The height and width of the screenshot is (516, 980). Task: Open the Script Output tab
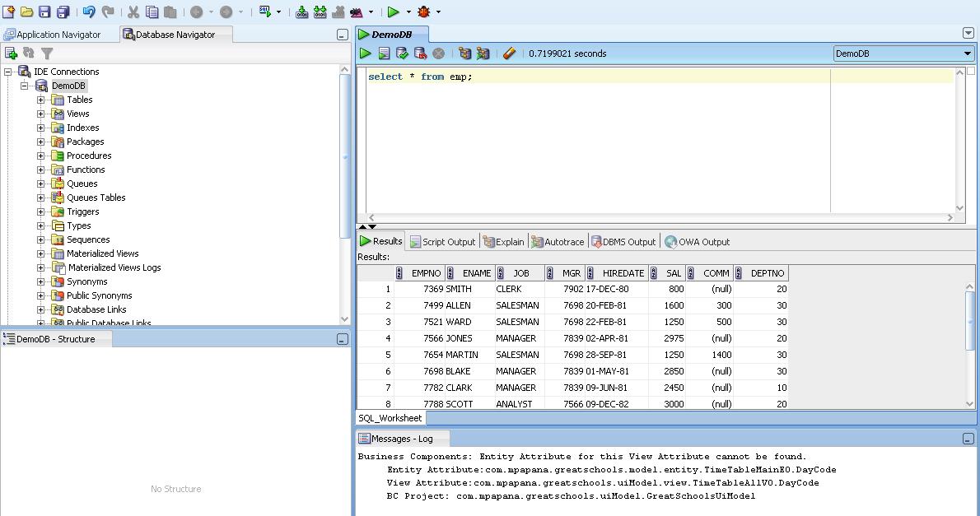click(x=442, y=242)
